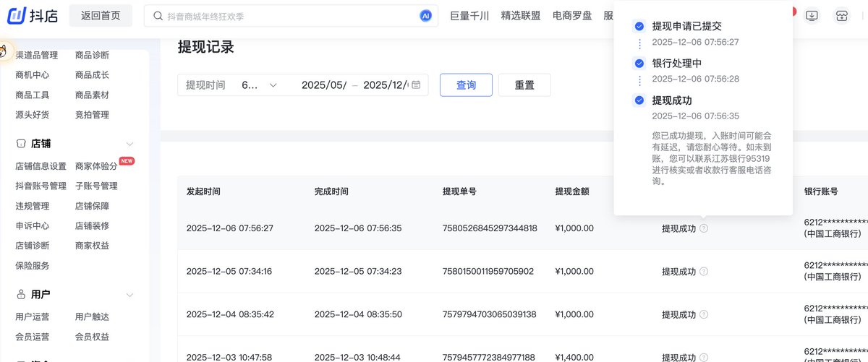The width and height of the screenshot is (868, 362).
Task: Open 保险服务 in sidebar
Action: [33, 265]
